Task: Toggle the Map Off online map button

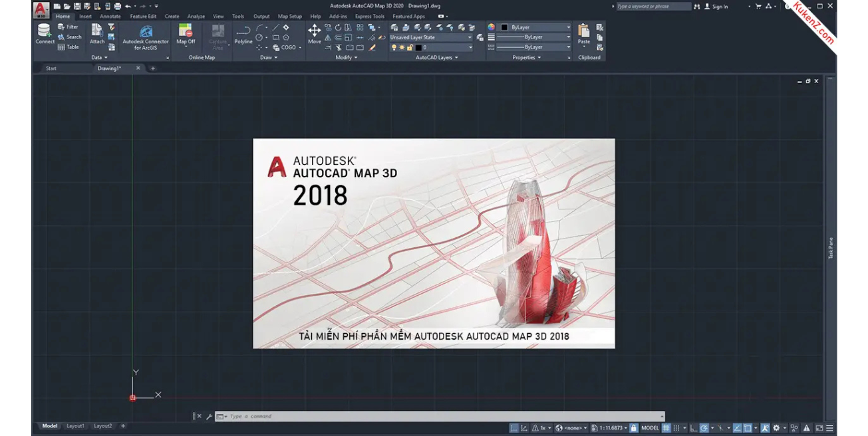Action: [x=186, y=34]
